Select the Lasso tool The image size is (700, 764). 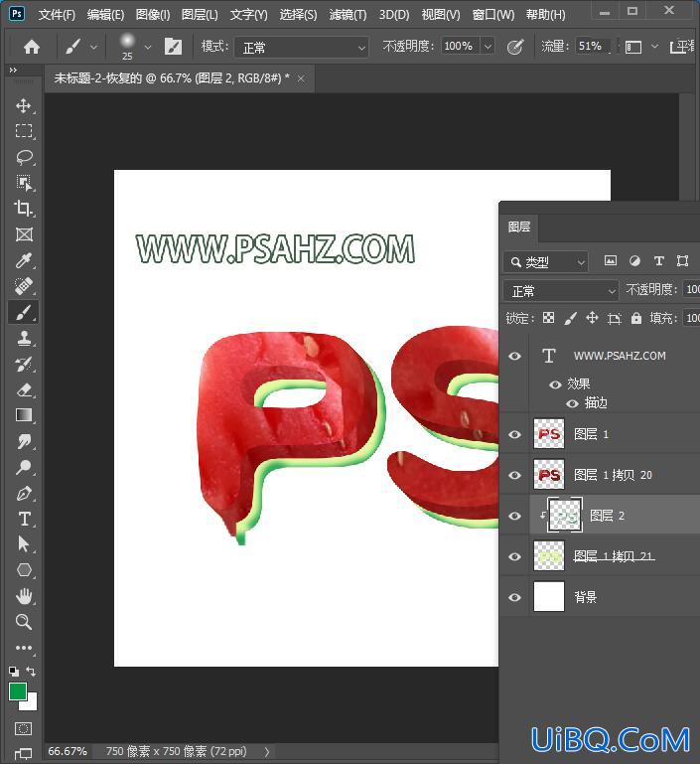(x=24, y=157)
